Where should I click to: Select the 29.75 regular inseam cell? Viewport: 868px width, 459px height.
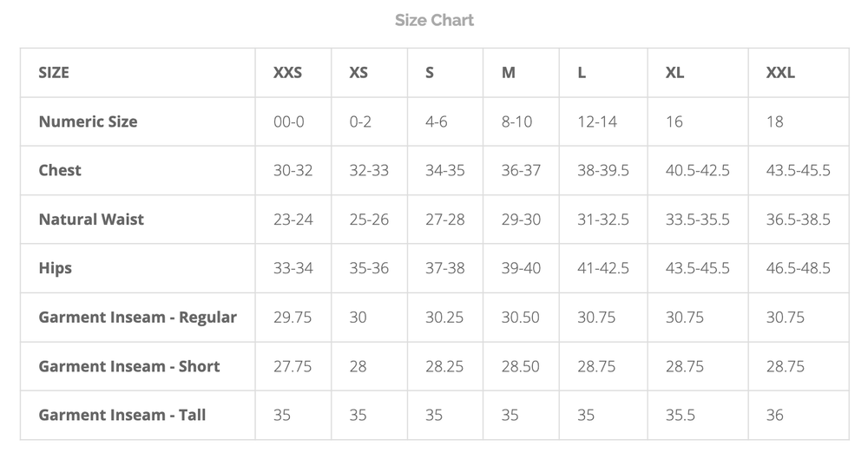point(293,317)
